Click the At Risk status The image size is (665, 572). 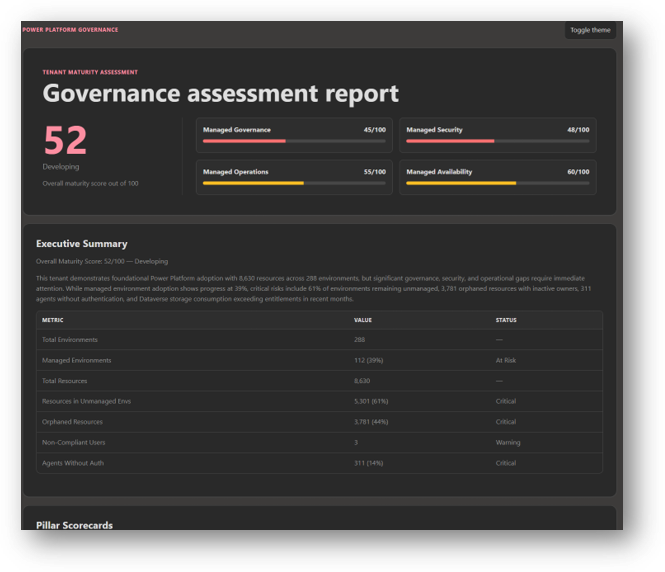506,360
